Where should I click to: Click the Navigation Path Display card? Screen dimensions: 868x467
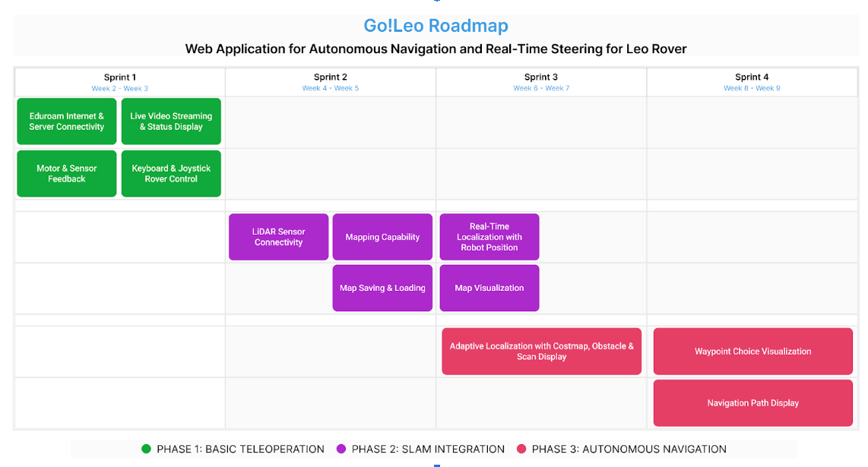point(752,403)
